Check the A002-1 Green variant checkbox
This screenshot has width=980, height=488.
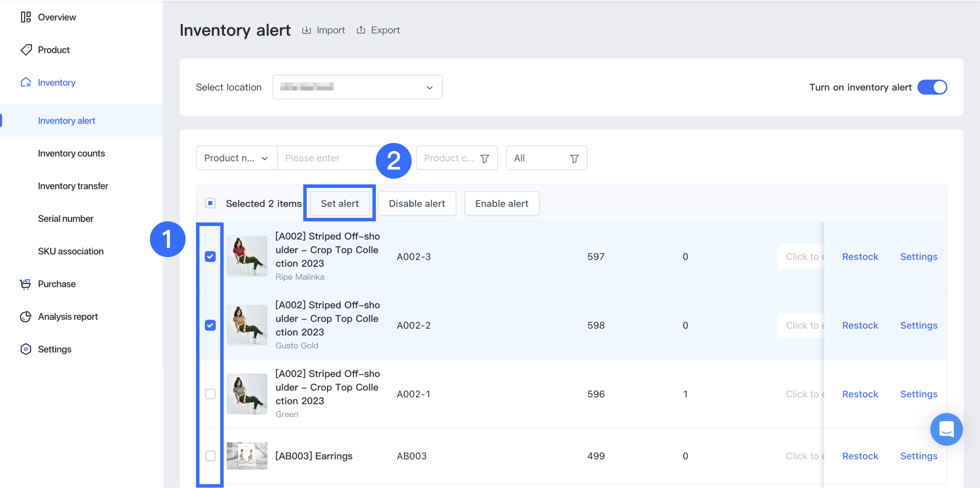point(210,394)
